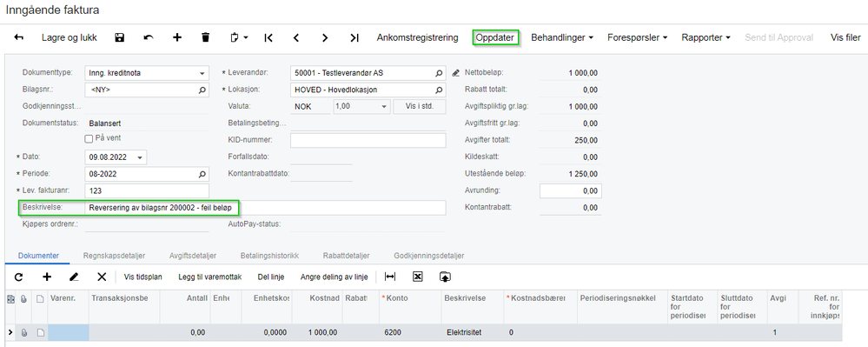Click the row selector arrow in the Elektrisitet row
The width and height of the screenshot is (868, 347).
point(10,333)
